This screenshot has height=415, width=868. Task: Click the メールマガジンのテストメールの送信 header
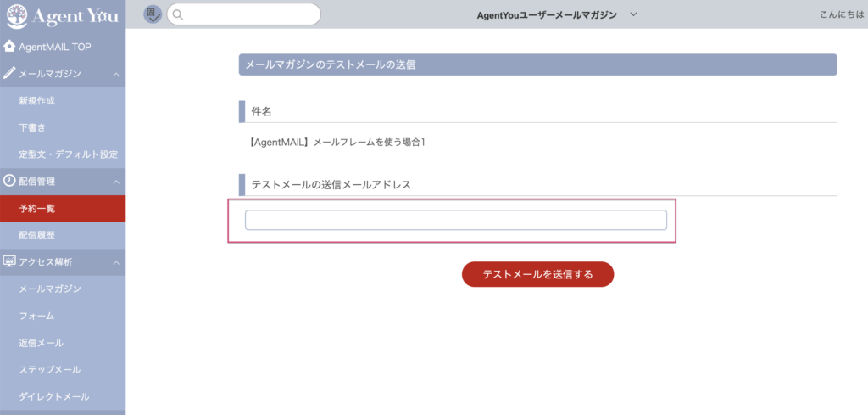pos(537,64)
